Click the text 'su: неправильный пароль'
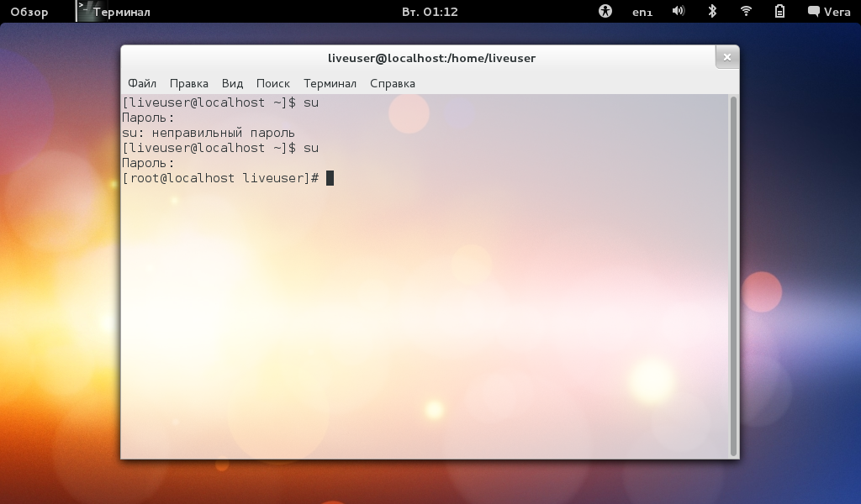Screen dimensions: 861x504 [209, 133]
